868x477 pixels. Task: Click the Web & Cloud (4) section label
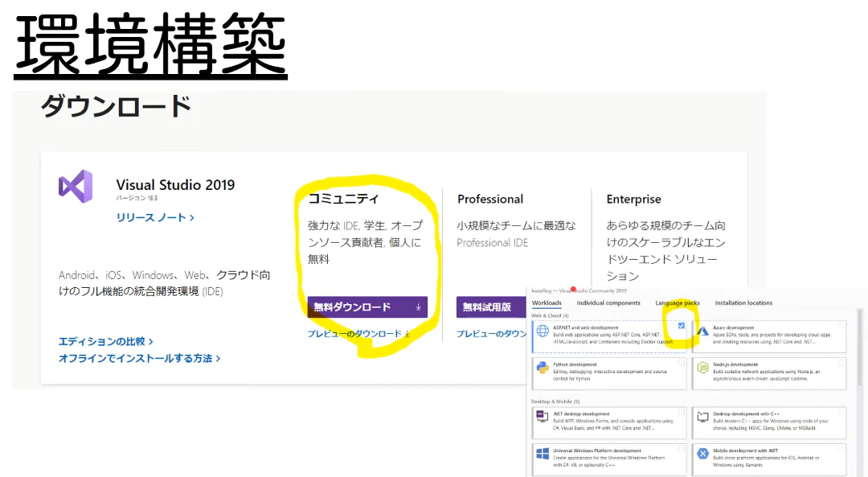(550, 316)
